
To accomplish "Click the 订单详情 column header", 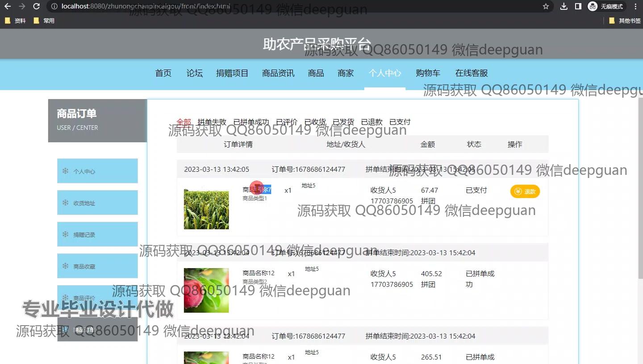I will pos(238,144).
